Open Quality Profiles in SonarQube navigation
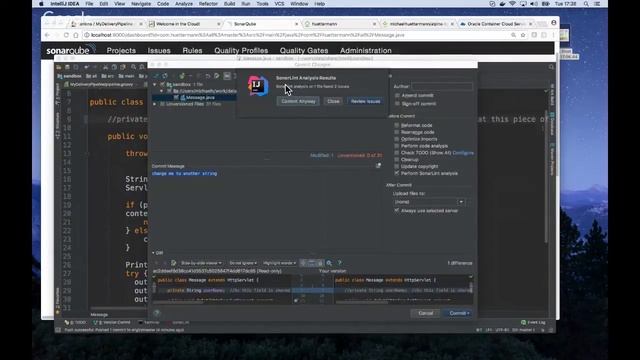Viewport: 640px width, 360px height. 241,51
